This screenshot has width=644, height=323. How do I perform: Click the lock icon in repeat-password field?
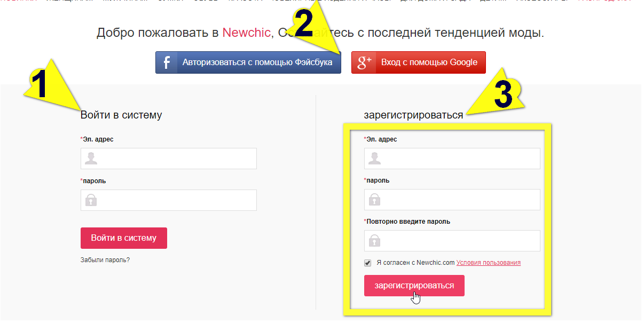coord(375,241)
